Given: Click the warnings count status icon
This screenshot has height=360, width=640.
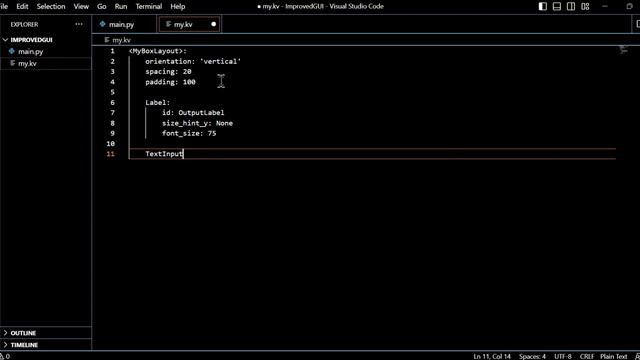Looking at the screenshot, I should pos(5,356).
